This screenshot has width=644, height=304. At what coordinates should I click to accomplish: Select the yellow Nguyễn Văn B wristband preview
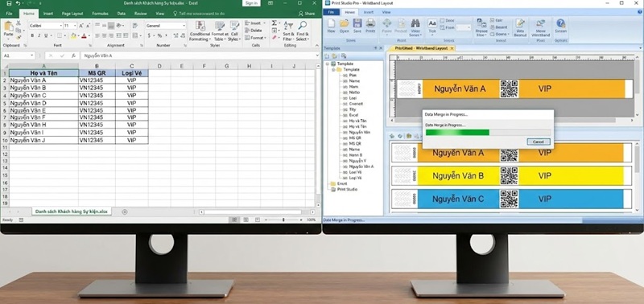pyautogui.click(x=511, y=175)
